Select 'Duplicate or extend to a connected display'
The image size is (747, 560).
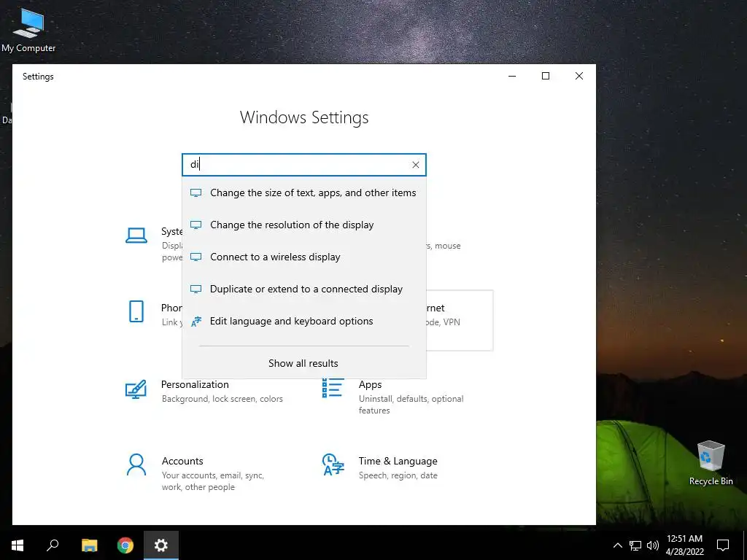(304, 289)
